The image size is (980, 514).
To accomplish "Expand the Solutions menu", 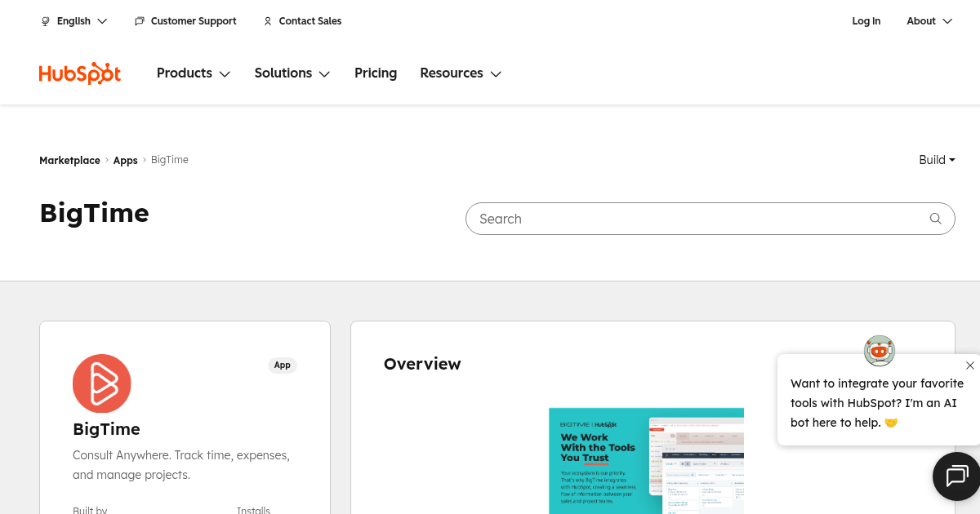I will click(292, 73).
